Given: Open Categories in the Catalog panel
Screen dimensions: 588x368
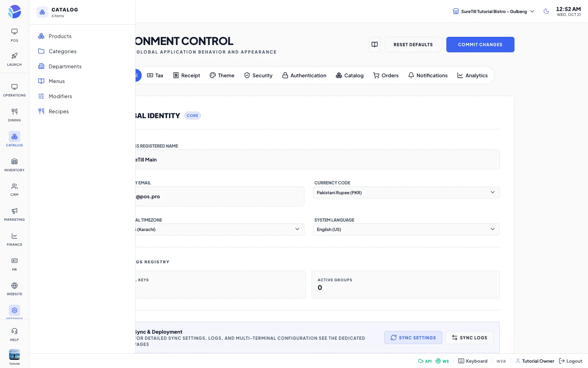Looking at the screenshot, I should click(x=82, y=51).
